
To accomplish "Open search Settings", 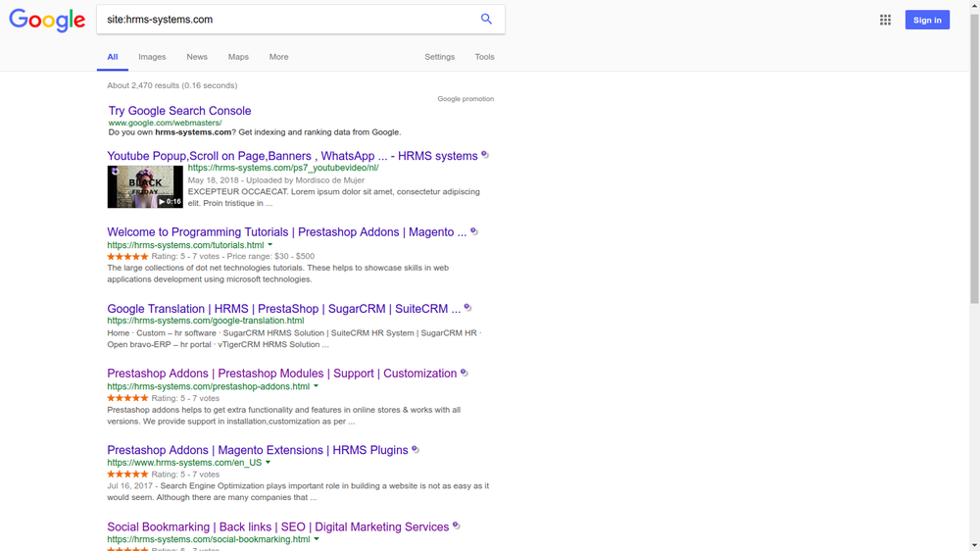I will coord(439,57).
